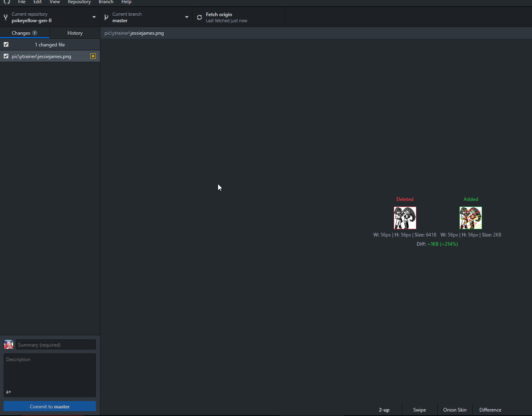
Task: Switch to the History tab
Action: (x=75, y=33)
